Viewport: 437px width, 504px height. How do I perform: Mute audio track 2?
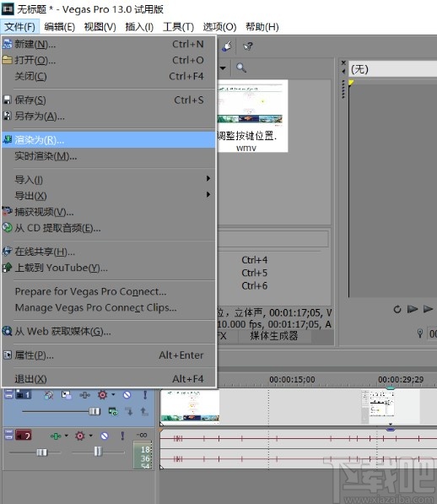tap(105, 436)
